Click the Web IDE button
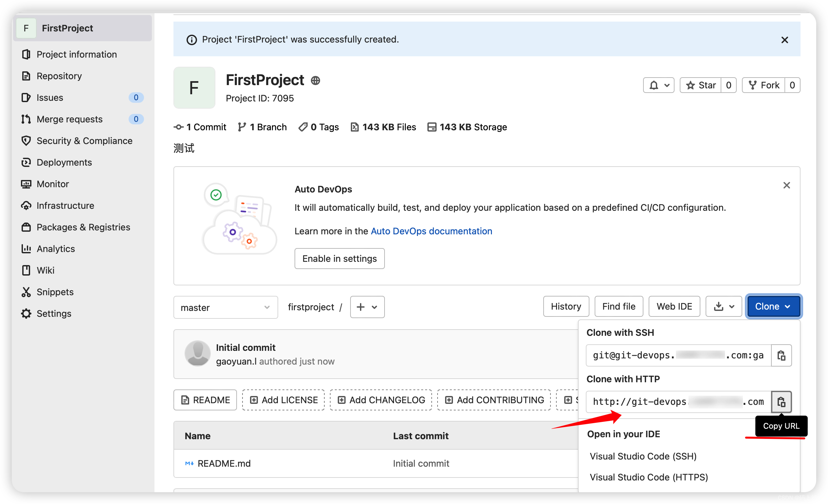This screenshot has height=504, width=828. [675, 306]
